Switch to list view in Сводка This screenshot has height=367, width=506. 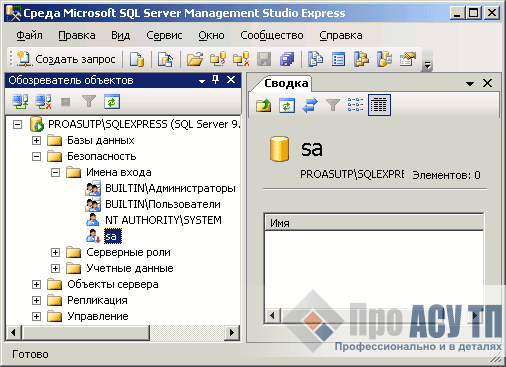[355, 105]
